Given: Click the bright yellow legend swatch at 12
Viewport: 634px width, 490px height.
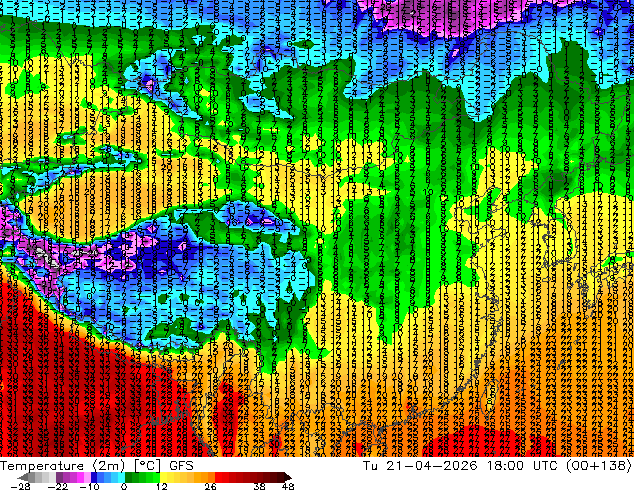Looking at the screenshot, I should [x=163, y=477].
